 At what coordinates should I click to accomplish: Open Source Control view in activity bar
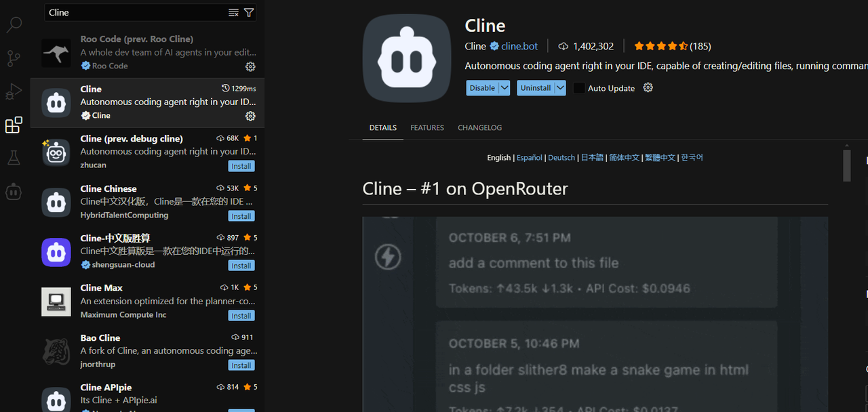coord(14,58)
